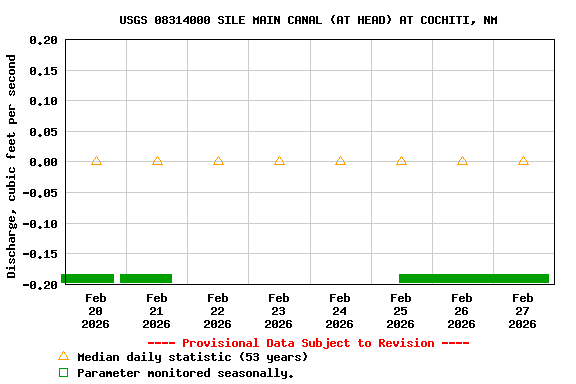Click the 0.20 y-axis value
The image size is (576, 384).
coord(43,40)
